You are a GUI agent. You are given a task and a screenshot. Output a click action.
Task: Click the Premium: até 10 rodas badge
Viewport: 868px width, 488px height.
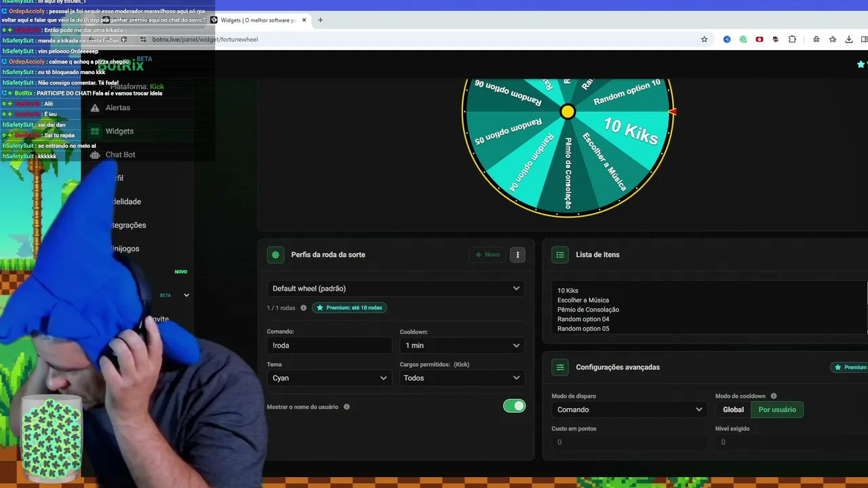pos(349,308)
